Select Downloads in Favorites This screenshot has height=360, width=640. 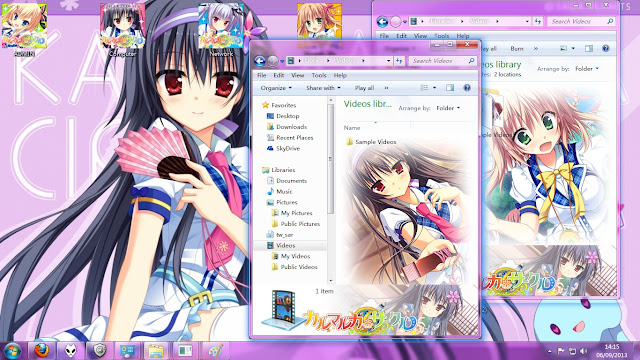(x=287, y=127)
